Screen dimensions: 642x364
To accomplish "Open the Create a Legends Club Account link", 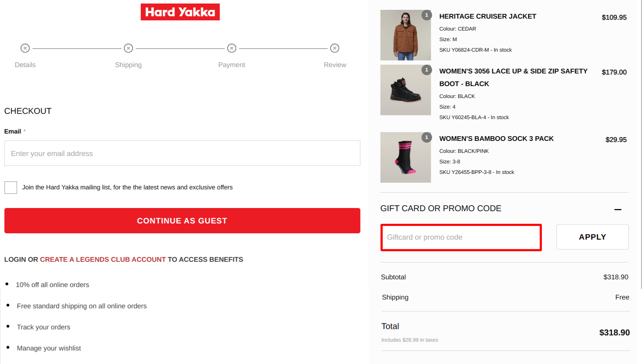I will click(x=103, y=259).
